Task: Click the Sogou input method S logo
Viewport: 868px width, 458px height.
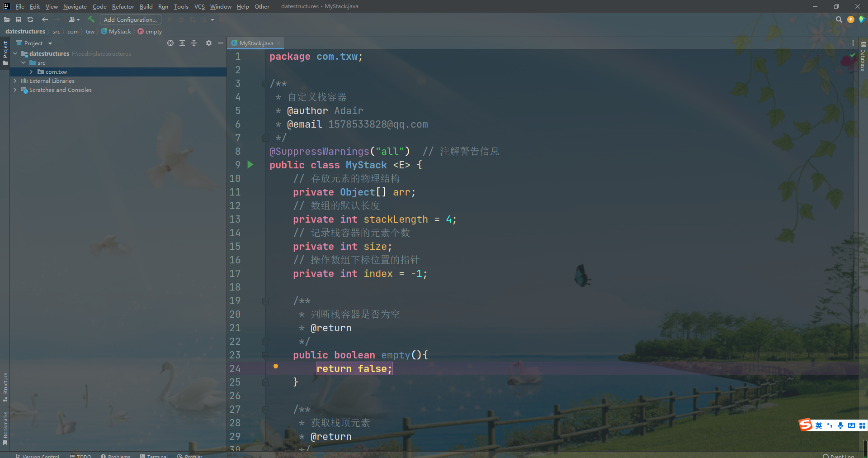Action: point(806,425)
